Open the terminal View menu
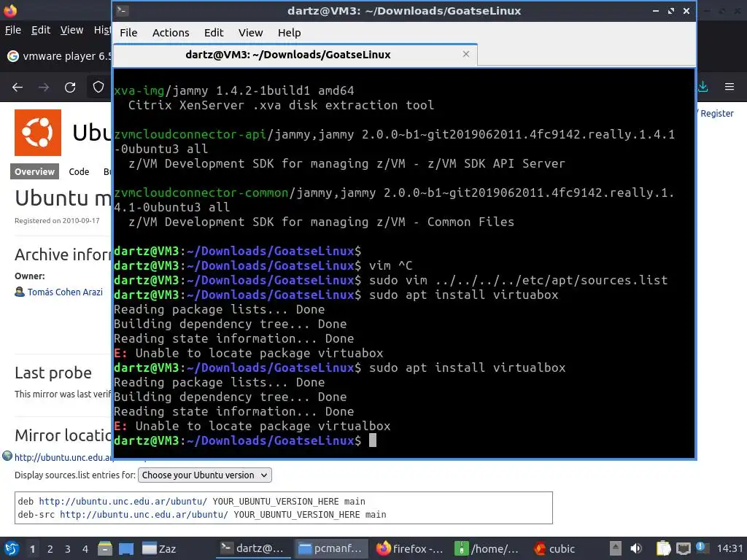 pyautogui.click(x=251, y=32)
